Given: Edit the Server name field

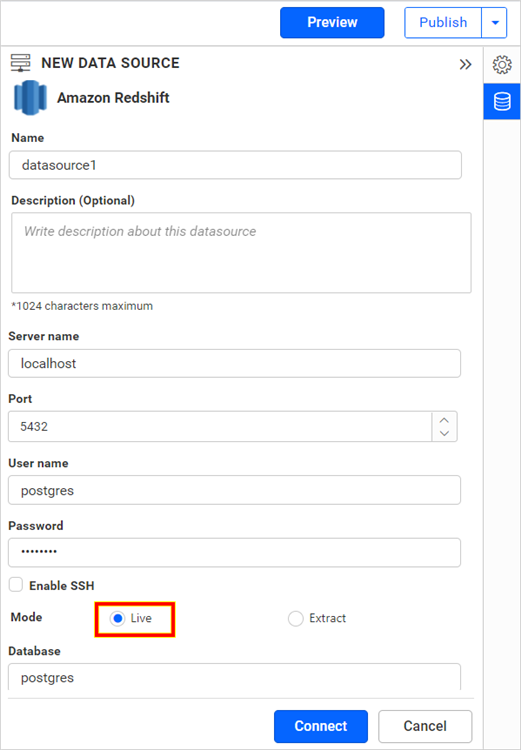Looking at the screenshot, I should click(x=234, y=364).
